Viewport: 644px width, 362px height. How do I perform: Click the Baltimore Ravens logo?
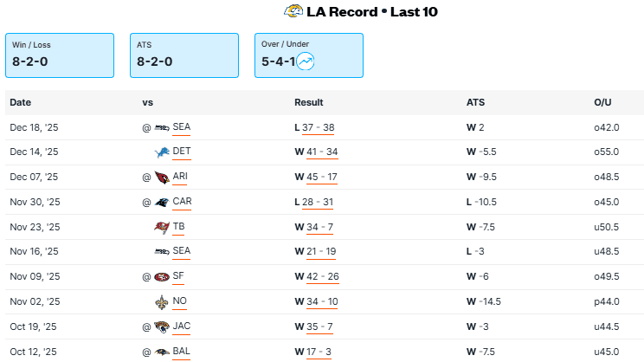(162, 352)
